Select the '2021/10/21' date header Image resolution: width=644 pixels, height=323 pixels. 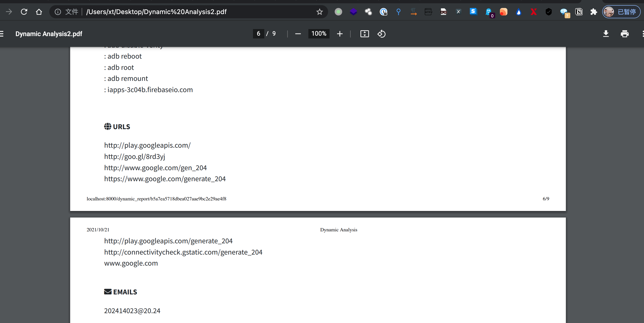[x=98, y=230]
